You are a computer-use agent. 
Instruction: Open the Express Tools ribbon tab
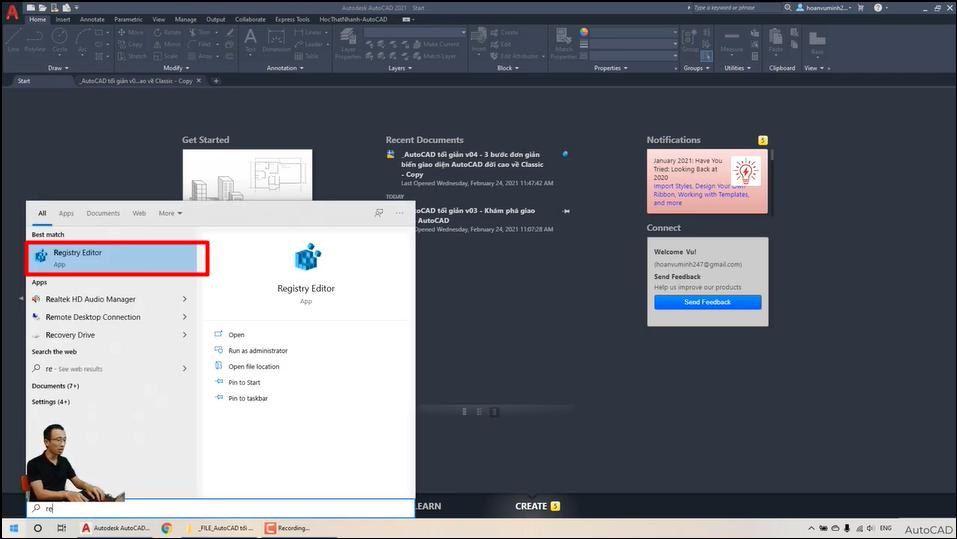(x=292, y=20)
